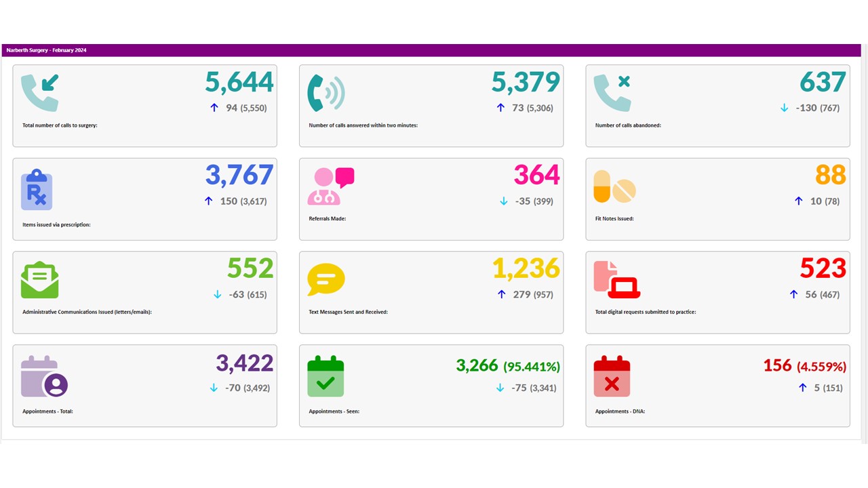The image size is (868, 488).
Task: Click the ringing phone answered-calls icon
Action: 325,92
